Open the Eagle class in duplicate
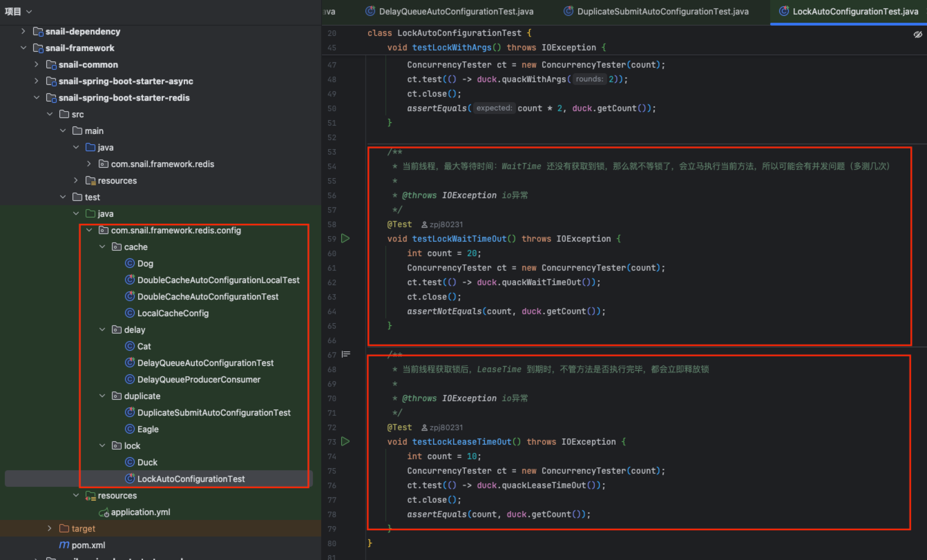The width and height of the screenshot is (927, 560). click(147, 429)
